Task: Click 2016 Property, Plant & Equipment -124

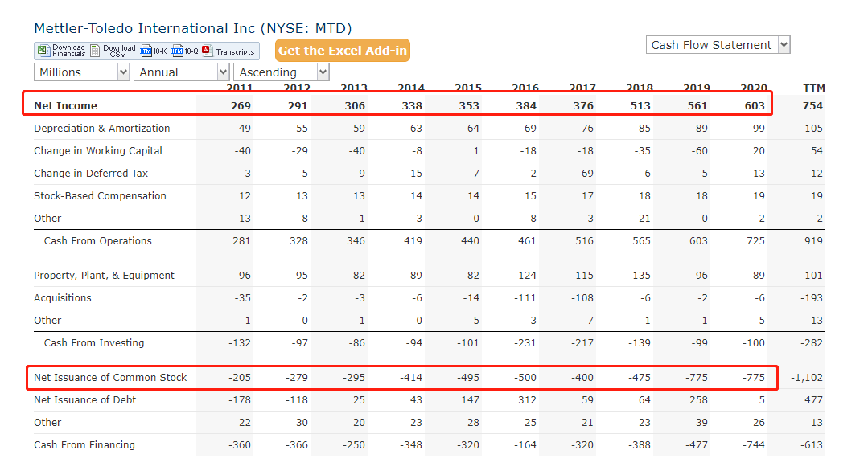Action: 525,276
